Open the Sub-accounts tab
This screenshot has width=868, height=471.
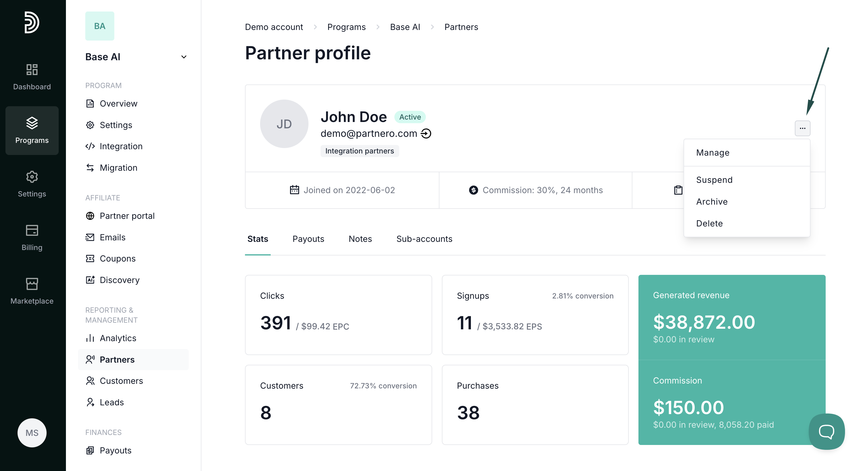(x=424, y=239)
